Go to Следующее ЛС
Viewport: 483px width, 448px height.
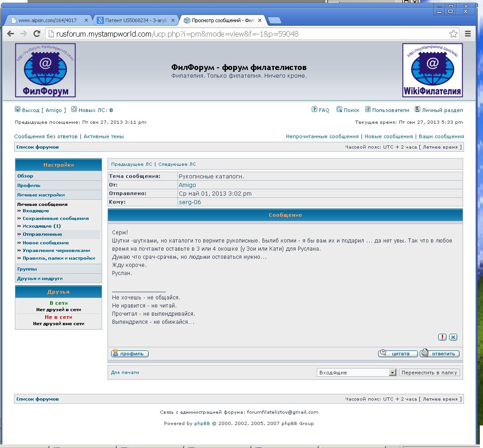point(177,164)
